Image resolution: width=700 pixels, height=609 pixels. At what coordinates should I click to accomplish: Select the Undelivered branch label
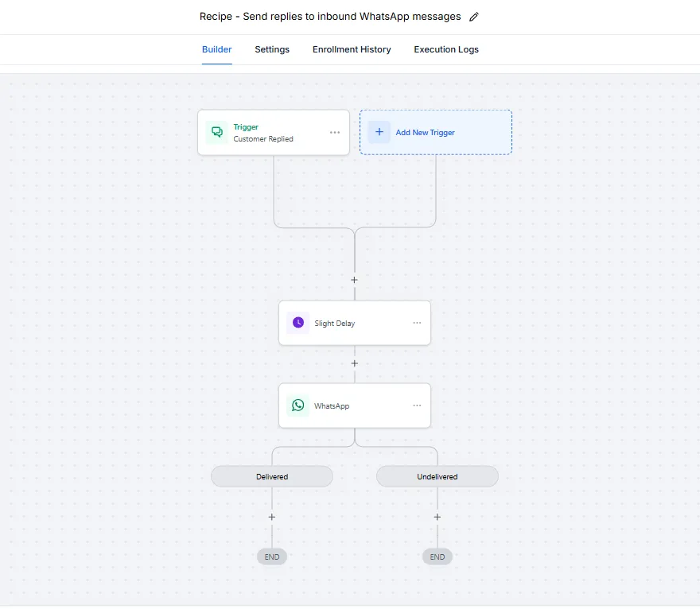point(437,477)
